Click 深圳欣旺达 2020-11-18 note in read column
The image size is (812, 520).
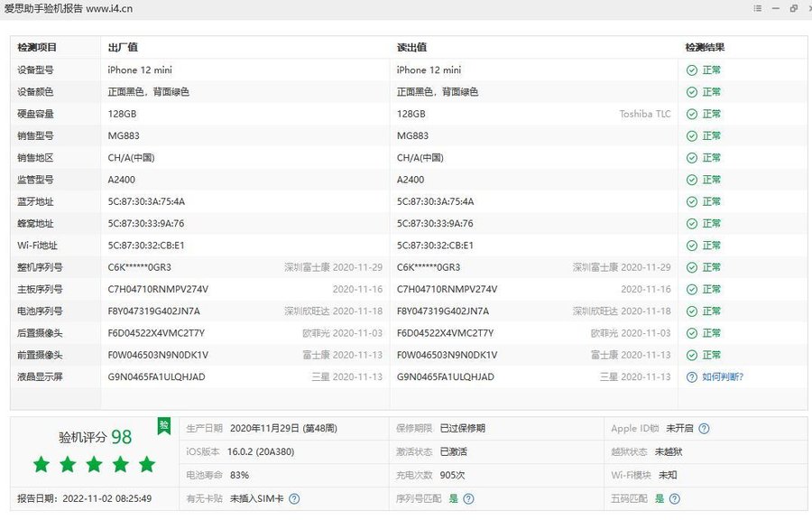point(622,311)
